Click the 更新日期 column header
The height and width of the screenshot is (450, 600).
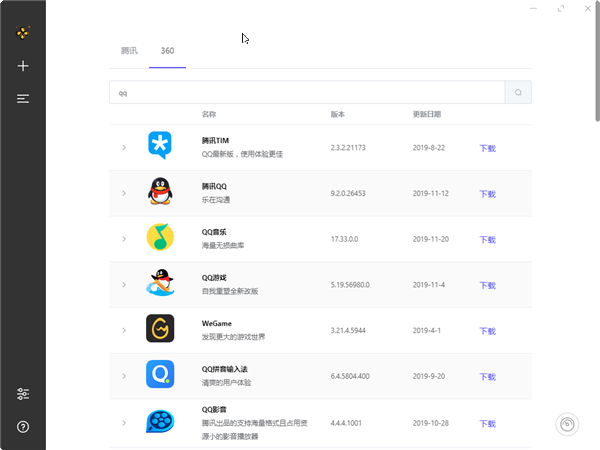(x=427, y=114)
